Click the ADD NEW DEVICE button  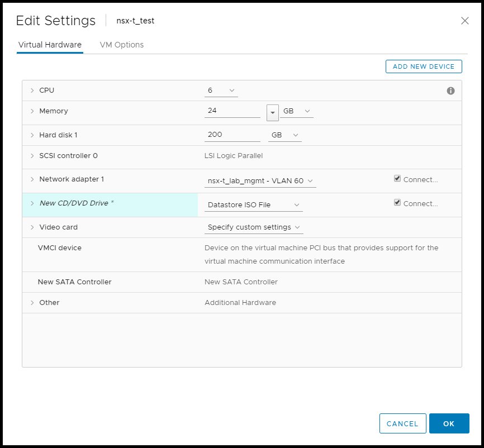click(424, 66)
